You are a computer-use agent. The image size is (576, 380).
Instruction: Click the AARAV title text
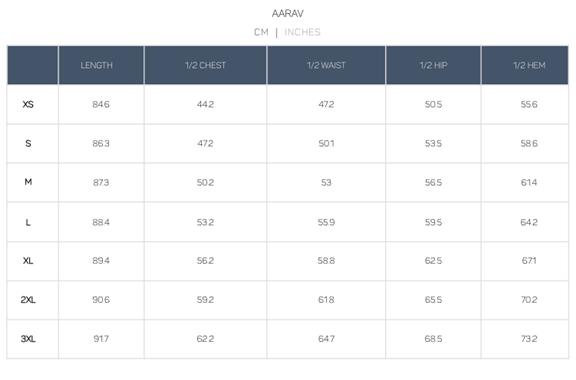288,14
